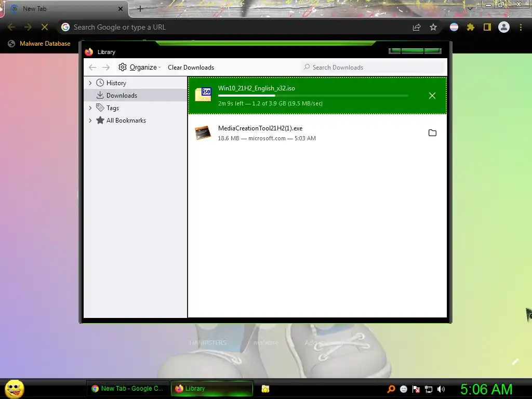Open Chrome profile avatar
Viewport: 532px width, 399px height.
point(504,27)
